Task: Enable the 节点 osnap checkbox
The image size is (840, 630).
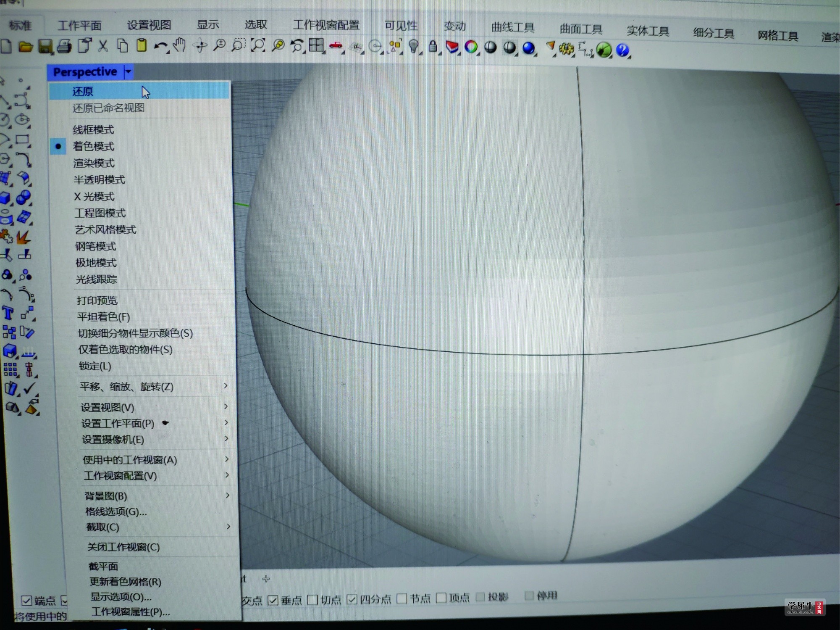Action: [x=402, y=598]
